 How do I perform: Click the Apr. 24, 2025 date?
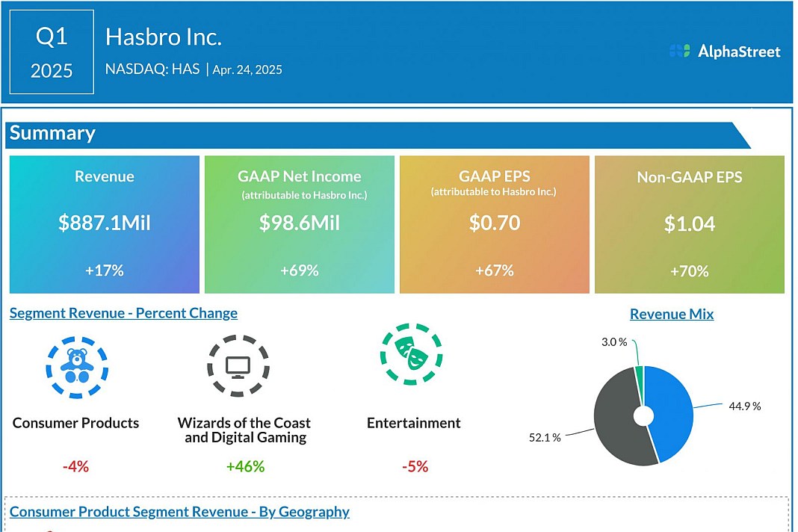[x=247, y=69]
